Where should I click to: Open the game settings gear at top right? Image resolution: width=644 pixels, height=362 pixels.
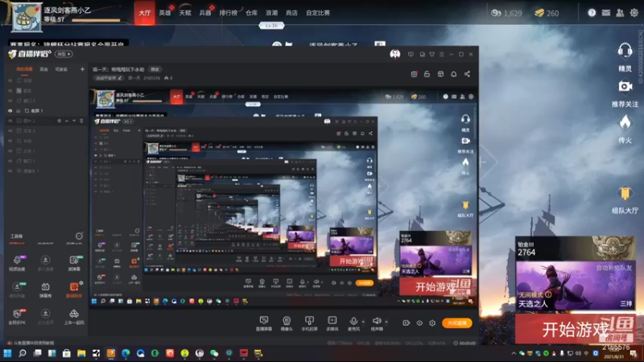click(634, 13)
